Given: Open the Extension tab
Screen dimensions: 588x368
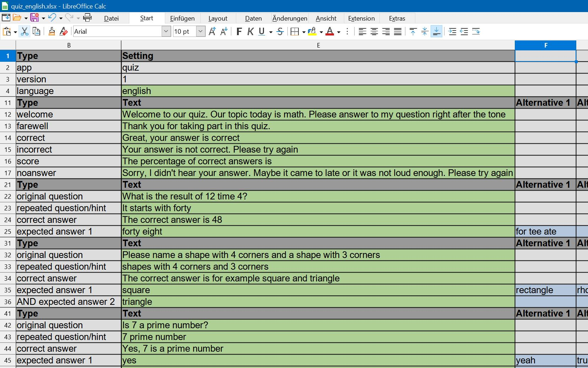Looking at the screenshot, I should [361, 18].
